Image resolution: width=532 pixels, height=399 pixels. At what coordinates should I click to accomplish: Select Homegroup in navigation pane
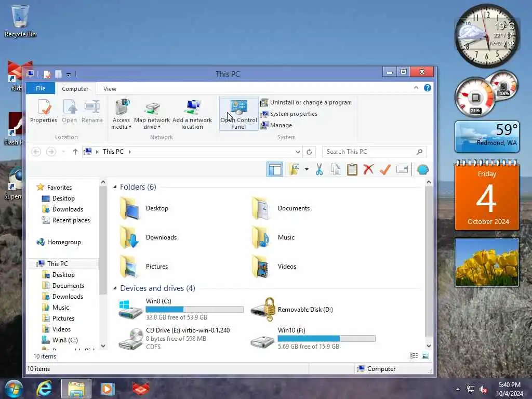pos(59,242)
